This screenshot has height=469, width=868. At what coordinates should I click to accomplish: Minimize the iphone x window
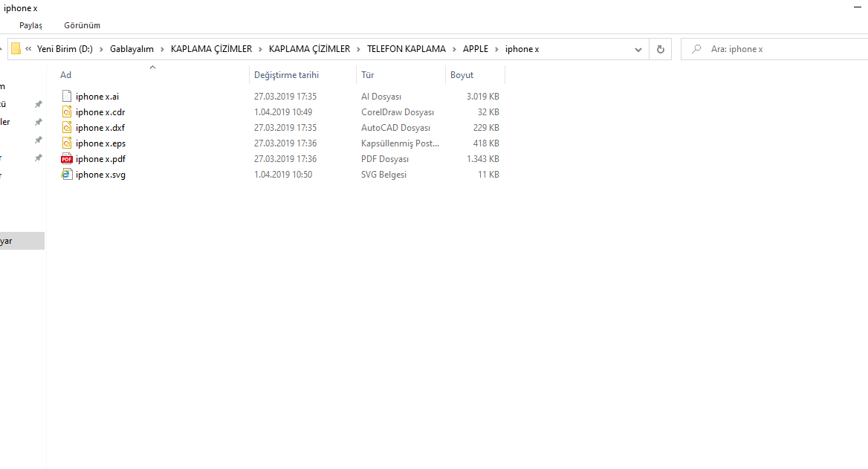tap(858, 7)
